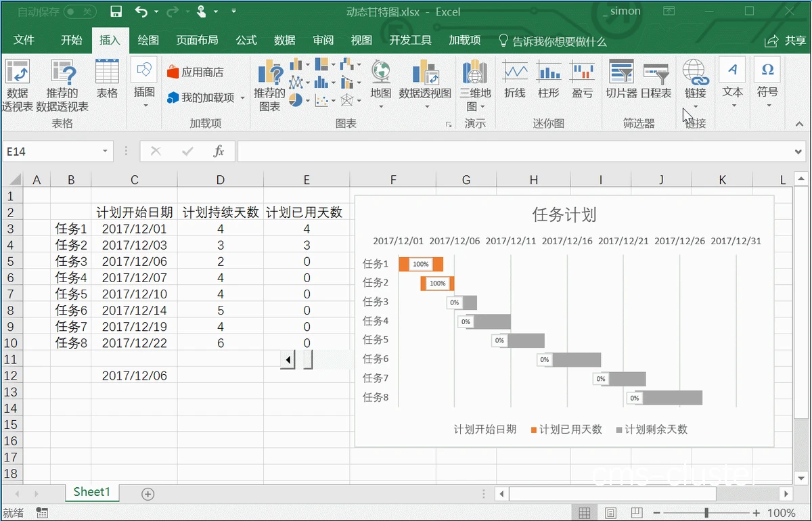Open the link (链接) tool
This screenshot has width=812, height=521.
coord(696,84)
